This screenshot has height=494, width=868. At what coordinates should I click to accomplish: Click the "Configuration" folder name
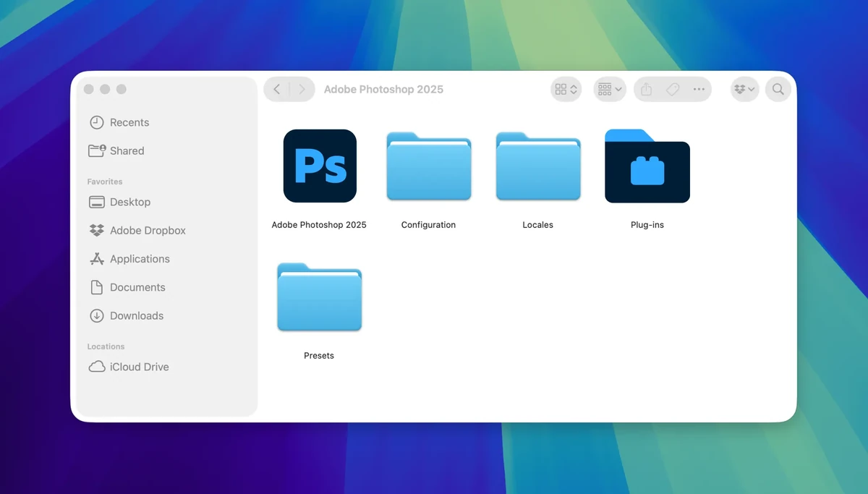pyautogui.click(x=428, y=225)
